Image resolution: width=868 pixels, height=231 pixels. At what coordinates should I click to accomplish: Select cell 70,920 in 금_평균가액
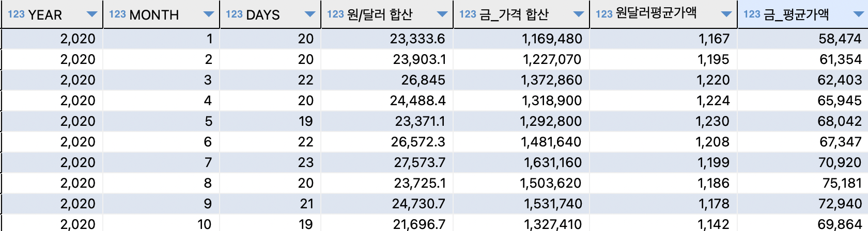802,162
